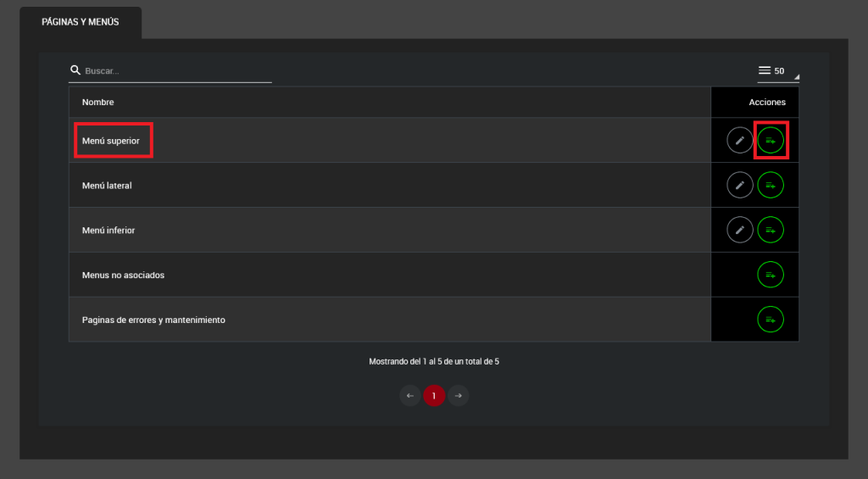The image size is (868, 479).
Task: Go to the next page arrow
Action: (x=458, y=396)
